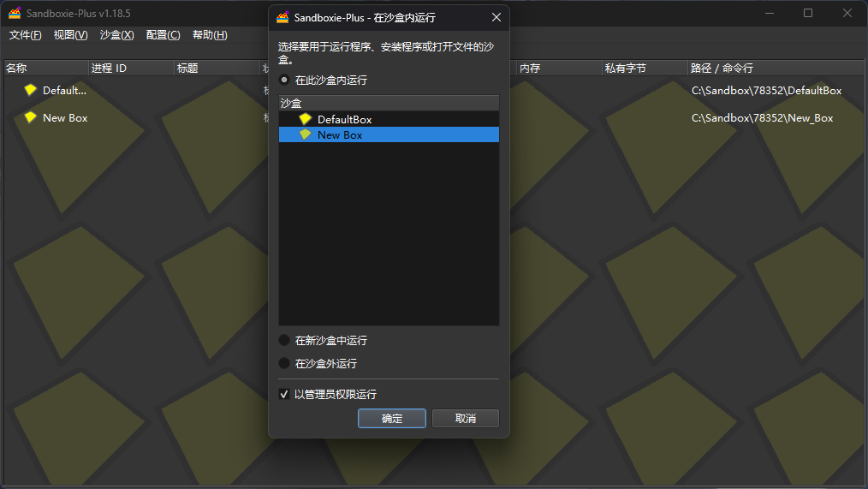
Task: Click the 沙盒 list column header
Action: (389, 103)
